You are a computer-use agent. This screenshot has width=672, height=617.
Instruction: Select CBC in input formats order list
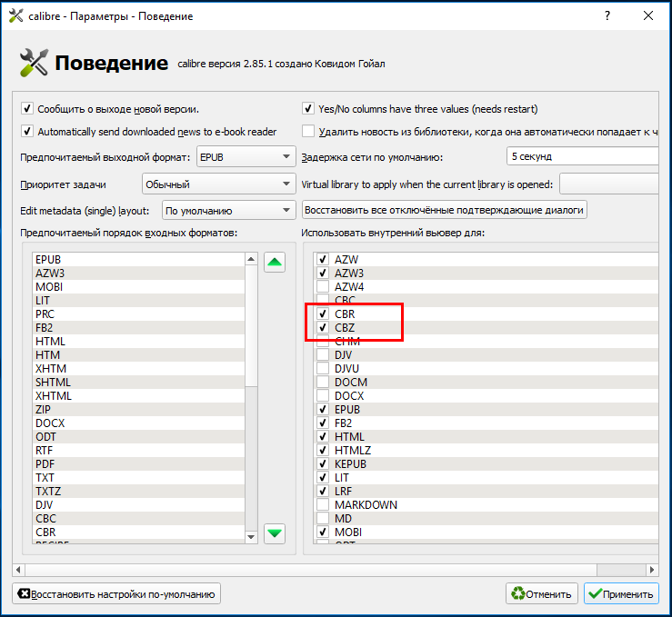(x=138, y=519)
